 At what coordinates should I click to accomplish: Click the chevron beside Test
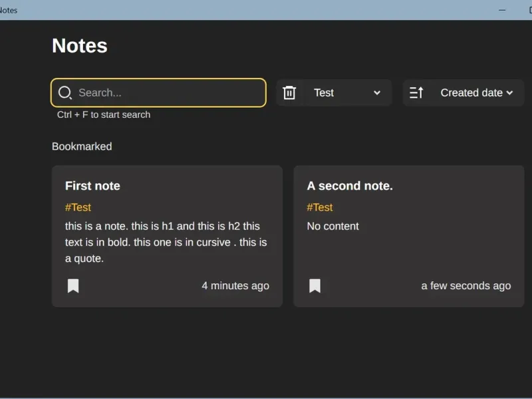click(377, 93)
